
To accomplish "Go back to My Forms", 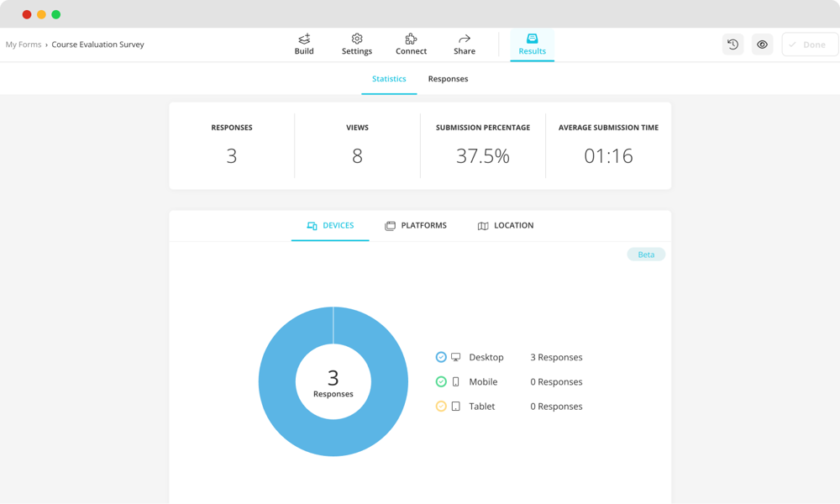I will pyautogui.click(x=23, y=44).
